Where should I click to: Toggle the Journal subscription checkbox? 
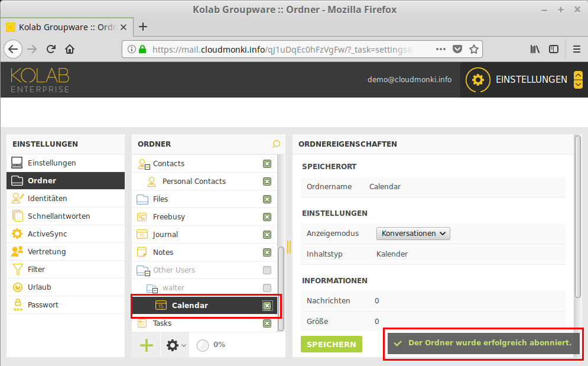267,235
